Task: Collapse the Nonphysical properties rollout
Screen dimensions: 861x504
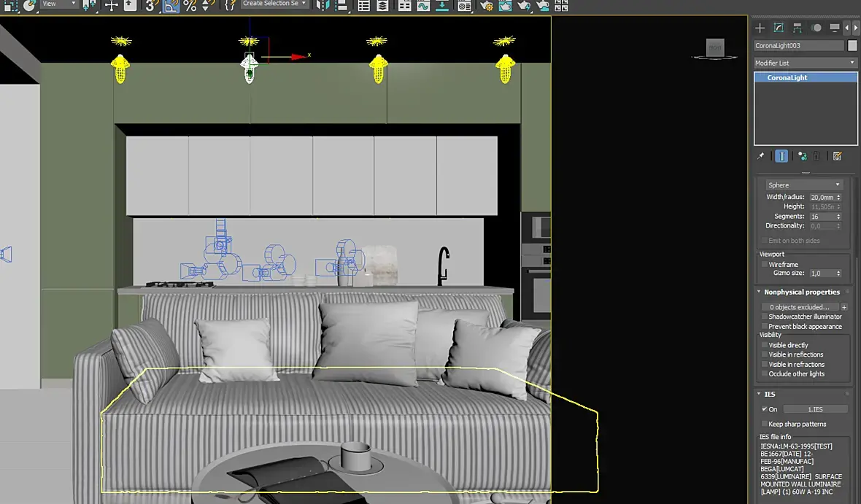Action: pos(802,292)
